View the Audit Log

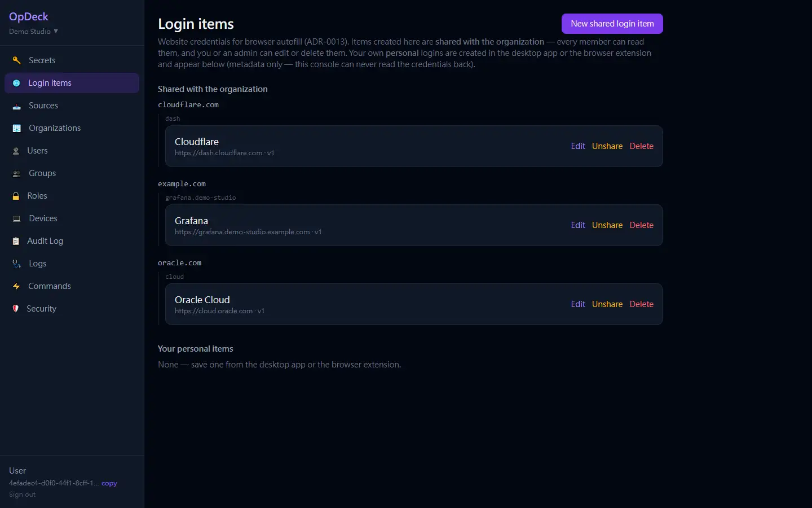(x=72, y=241)
